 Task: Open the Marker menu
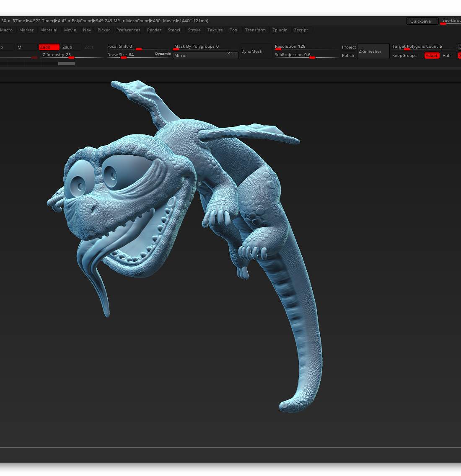26,30
